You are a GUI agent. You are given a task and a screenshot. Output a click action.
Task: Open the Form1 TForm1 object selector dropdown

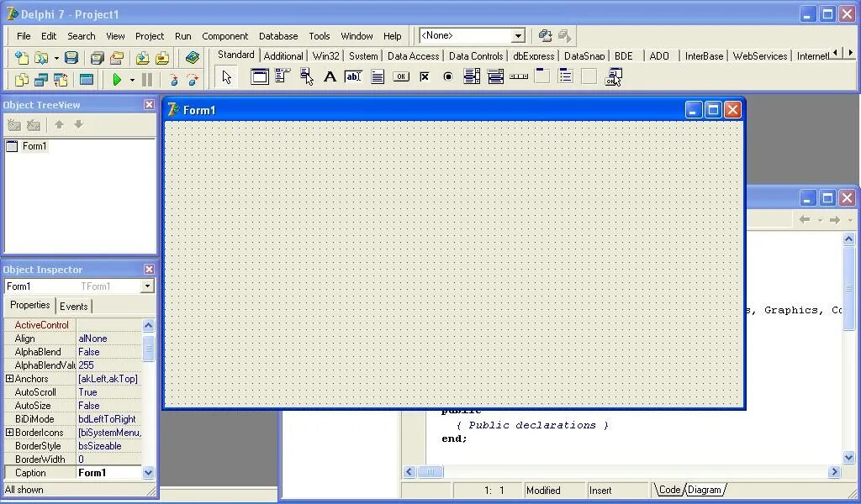point(147,286)
